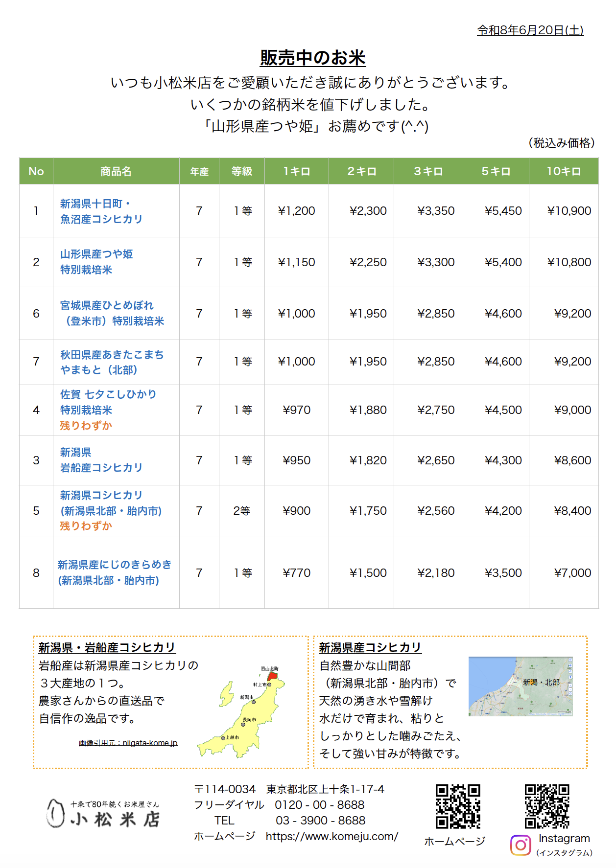Viewport: 616px width, 868px height.
Task: Click the 販売中のお米 title
Action: pos(313,58)
